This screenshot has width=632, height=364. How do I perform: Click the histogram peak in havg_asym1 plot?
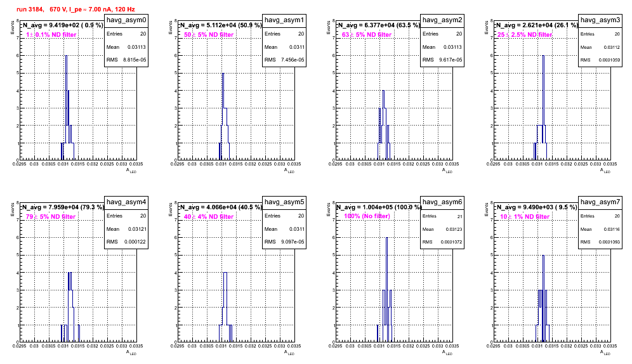point(223,74)
